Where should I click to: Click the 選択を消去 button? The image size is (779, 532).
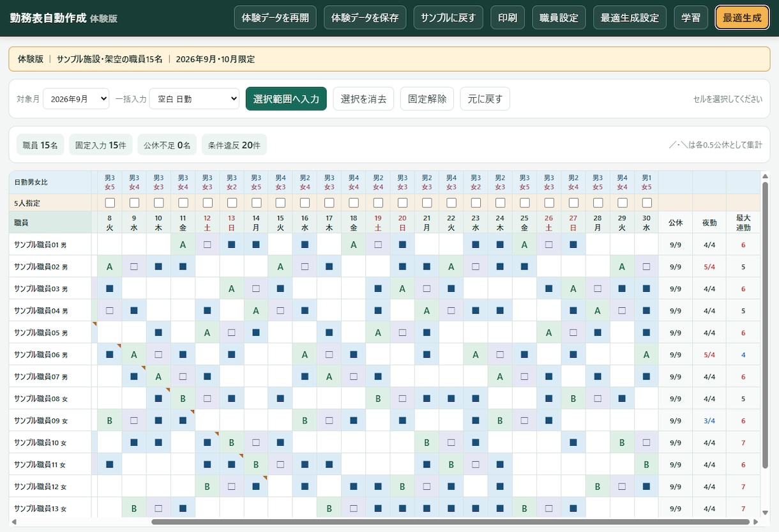pos(363,99)
